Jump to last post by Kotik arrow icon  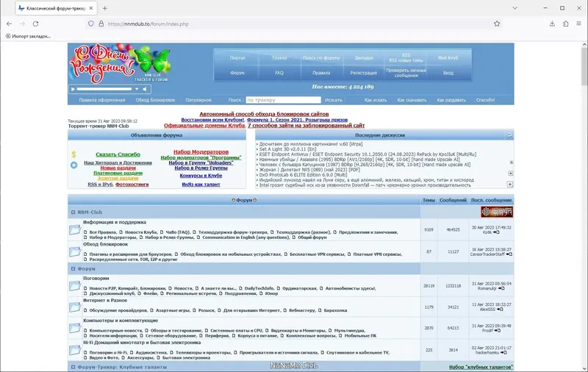click(x=497, y=232)
